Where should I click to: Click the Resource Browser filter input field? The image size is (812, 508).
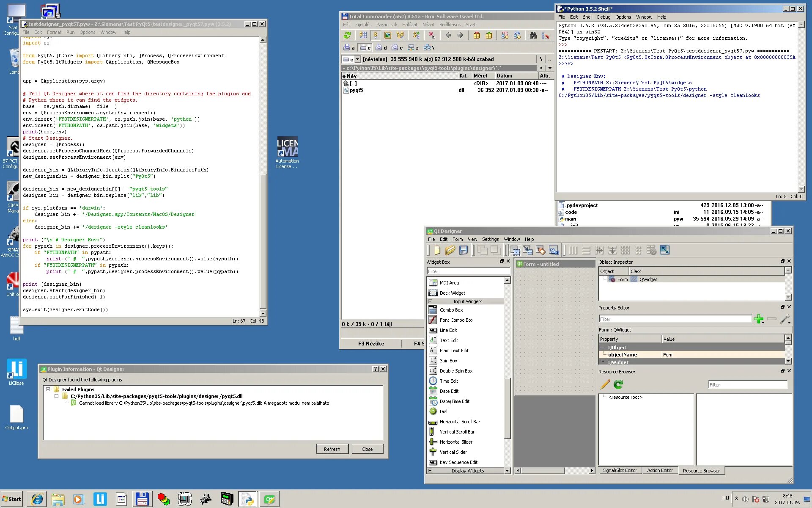[747, 385]
